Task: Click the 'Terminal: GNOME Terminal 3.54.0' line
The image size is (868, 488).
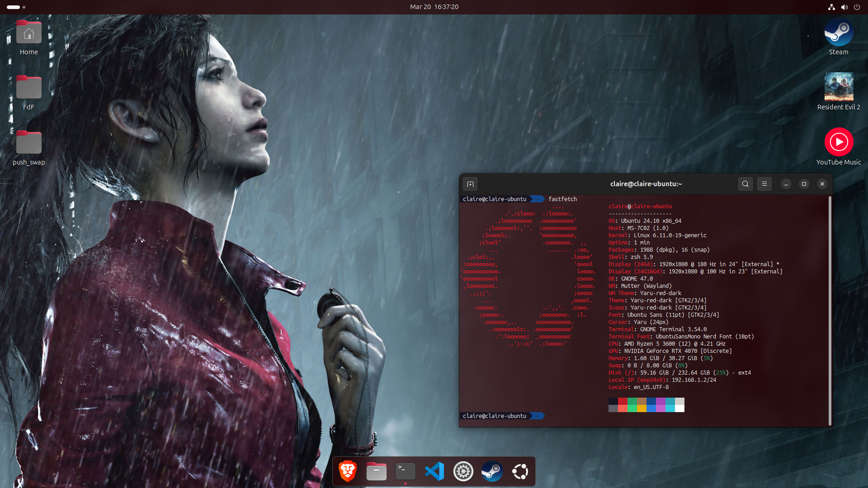Action: (657, 329)
